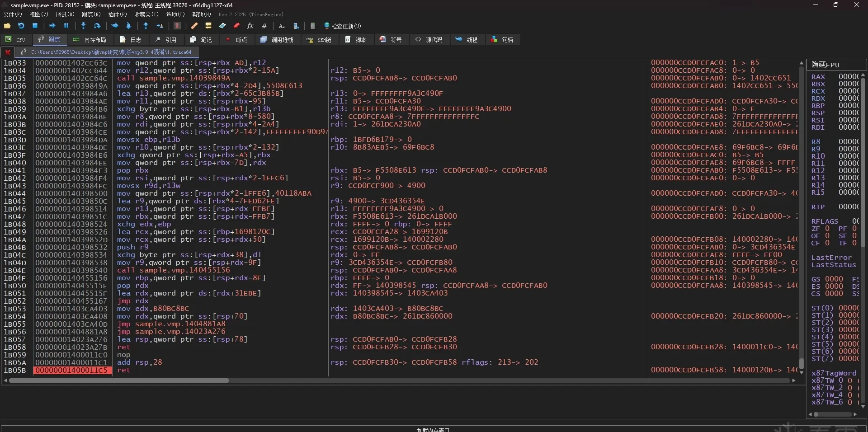The image size is (868, 432).
Task: Switch to the 内存布局 tab
Action: [90, 40]
